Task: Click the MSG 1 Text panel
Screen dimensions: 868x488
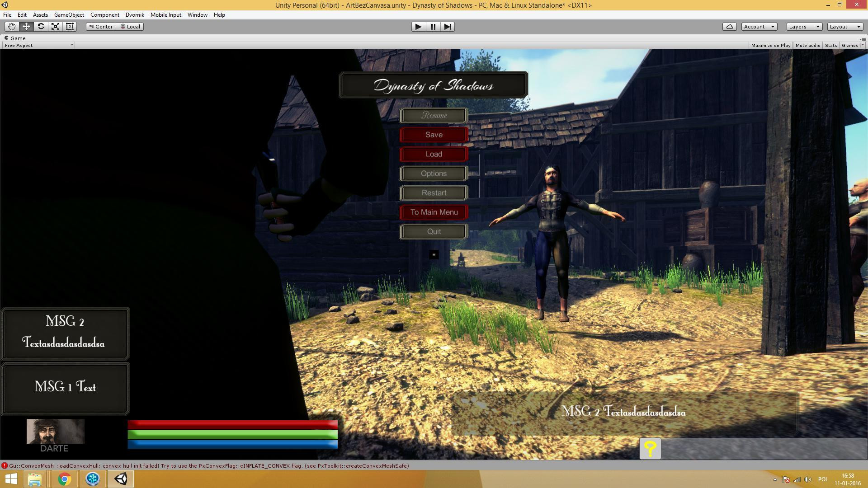Action: point(66,389)
